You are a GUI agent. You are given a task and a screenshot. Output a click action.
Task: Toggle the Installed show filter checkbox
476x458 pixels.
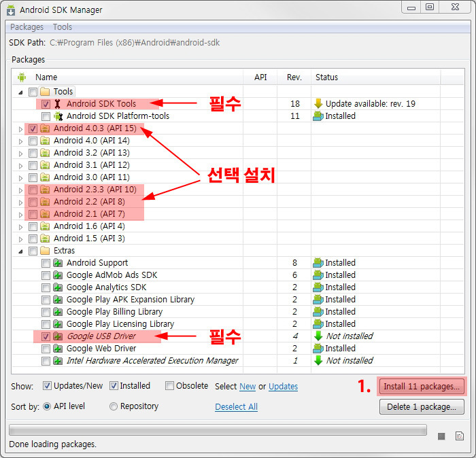coord(114,386)
